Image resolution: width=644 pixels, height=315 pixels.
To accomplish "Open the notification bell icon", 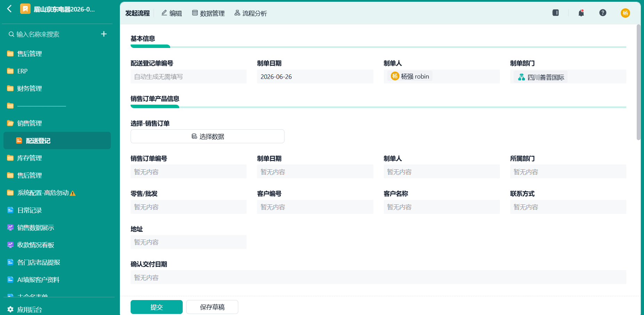I will coord(581,13).
